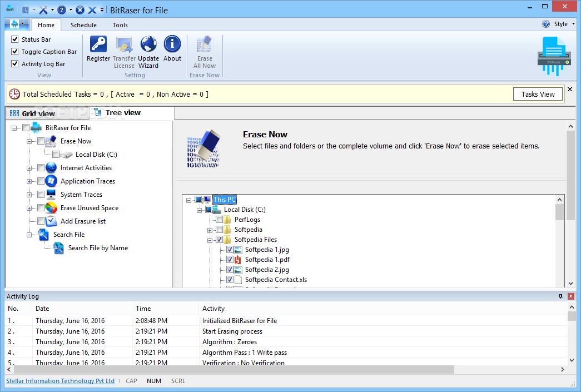Click the Register key icon
Screen dimensions: 581x392
(x=98, y=44)
